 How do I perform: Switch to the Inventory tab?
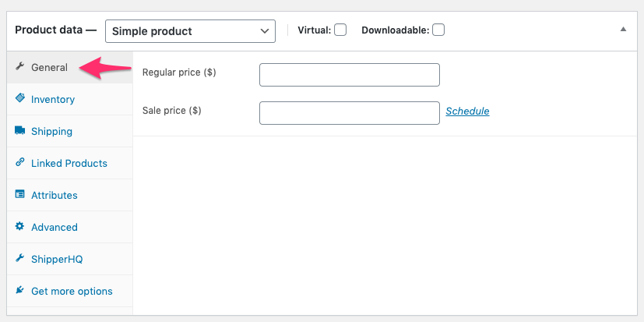53,100
